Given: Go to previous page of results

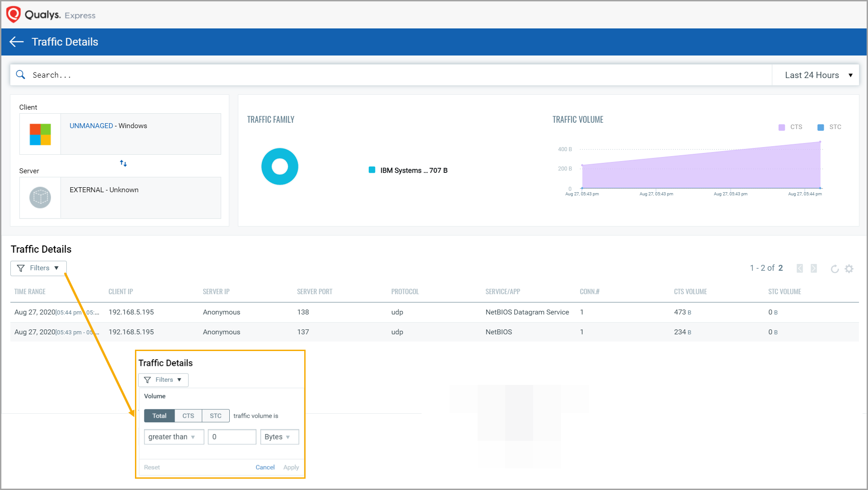Looking at the screenshot, I should [x=800, y=268].
